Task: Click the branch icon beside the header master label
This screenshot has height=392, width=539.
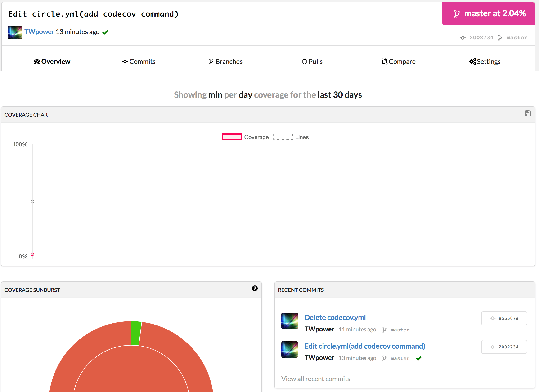Action: [x=500, y=38]
